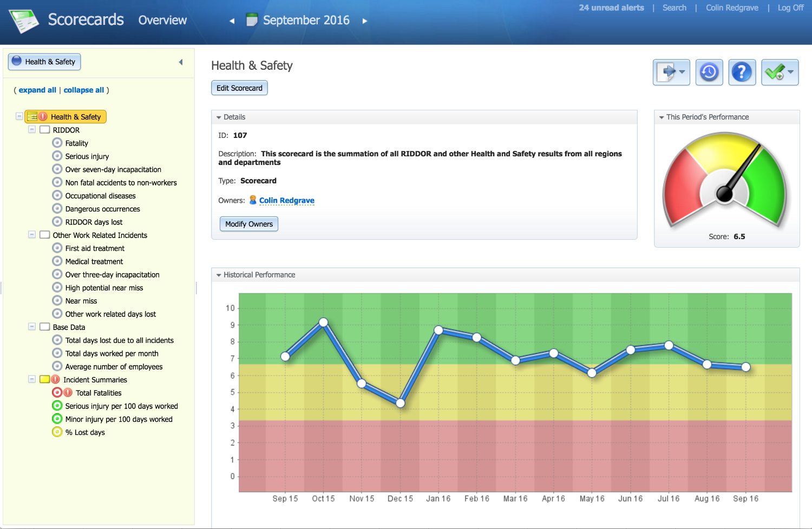The image size is (812, 529).
Task: Click the September 2016 period label
Action: tap(306, 20)
